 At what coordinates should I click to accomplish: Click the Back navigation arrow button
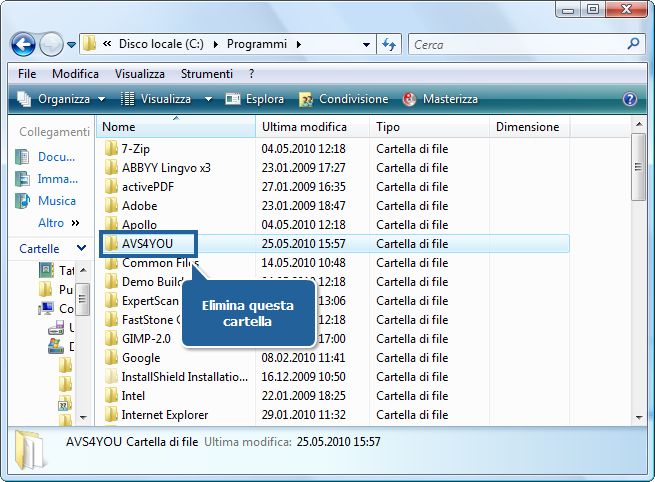pos(23,44)
